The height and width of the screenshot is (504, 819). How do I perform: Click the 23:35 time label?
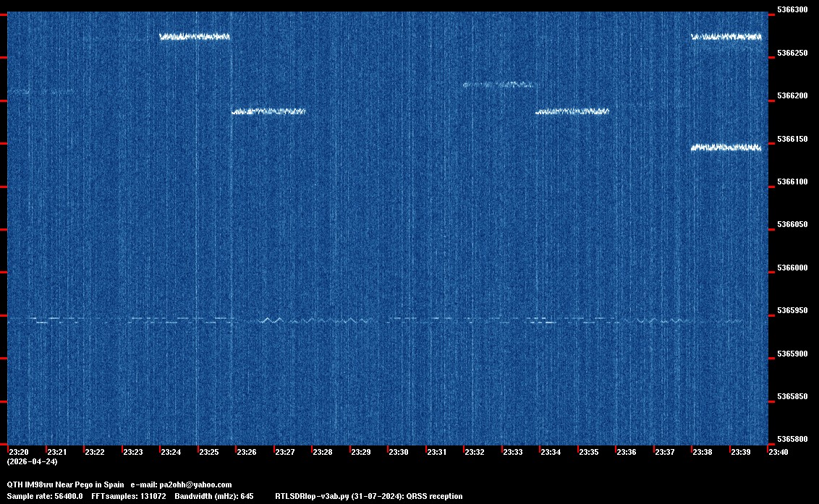click(x=588, y=452)
